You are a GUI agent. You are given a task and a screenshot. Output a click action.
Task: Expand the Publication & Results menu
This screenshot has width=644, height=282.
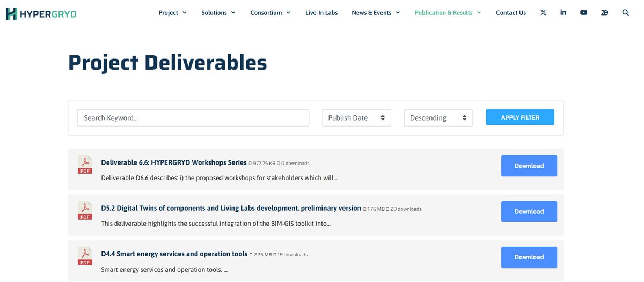coord(448,13)
